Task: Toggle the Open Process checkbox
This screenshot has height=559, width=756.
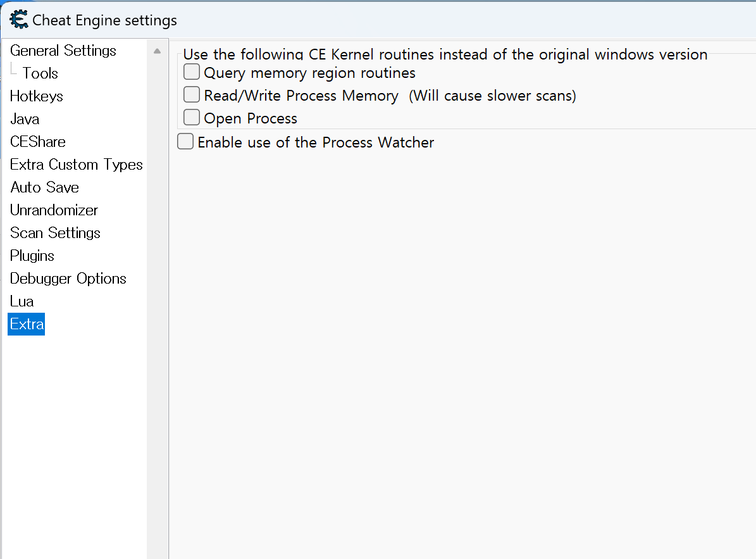Action: pos(192,118)
